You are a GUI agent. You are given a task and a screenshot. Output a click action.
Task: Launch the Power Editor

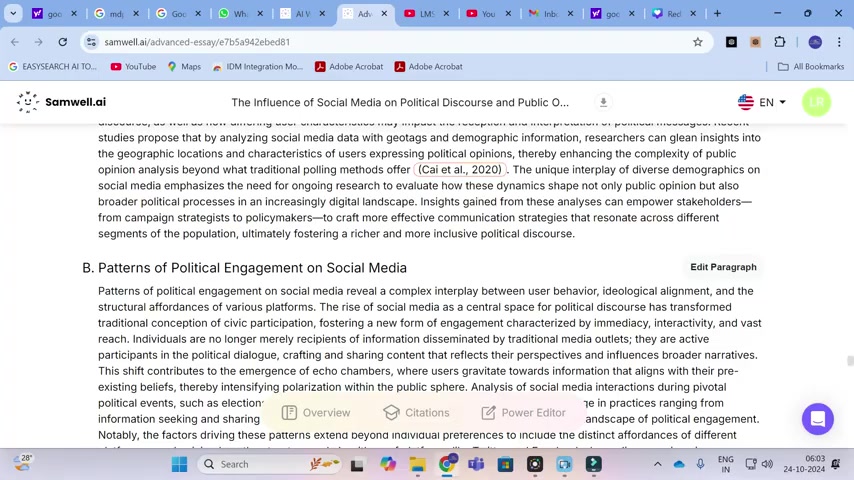[523, 412]
